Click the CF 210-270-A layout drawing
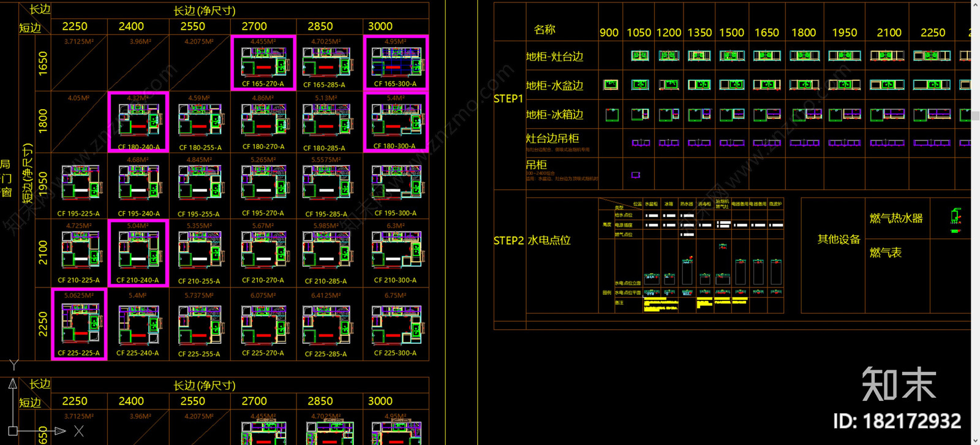 tap(263, 250)
